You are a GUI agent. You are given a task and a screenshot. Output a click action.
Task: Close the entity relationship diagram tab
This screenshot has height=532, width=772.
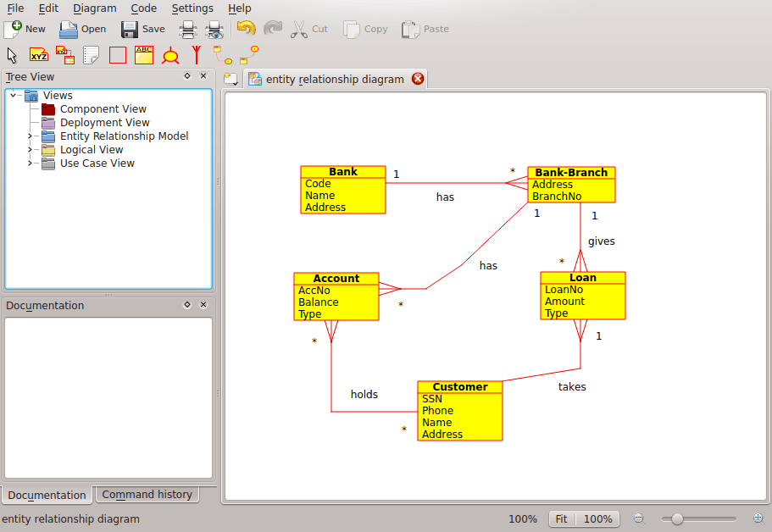pos(418,79)
